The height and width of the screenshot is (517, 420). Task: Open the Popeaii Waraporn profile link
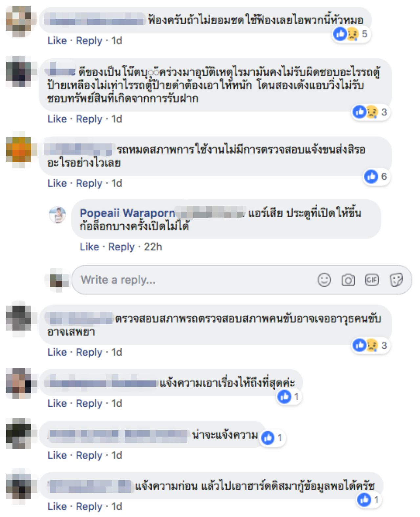tap(127, 213)
